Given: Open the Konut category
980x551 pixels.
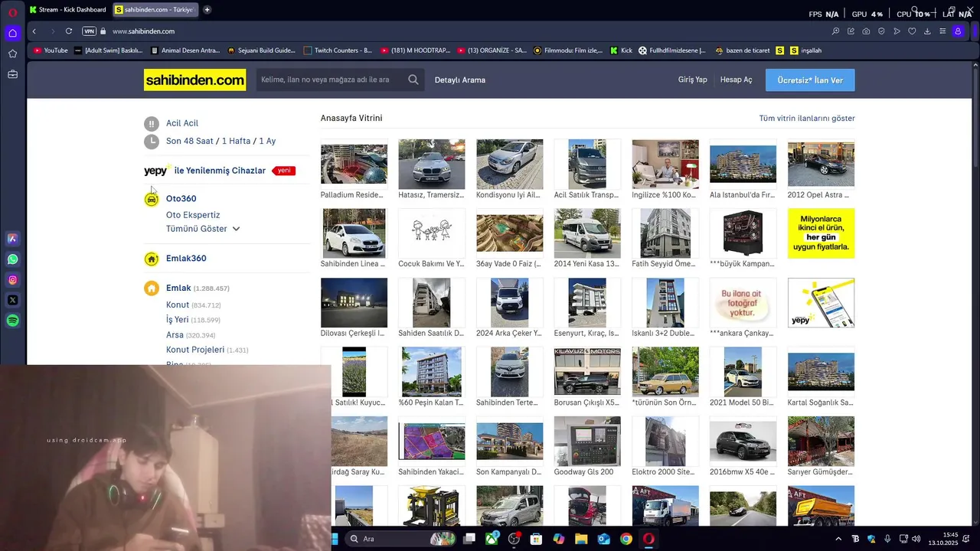Looking at the screenshot, I should click(178, 305).
